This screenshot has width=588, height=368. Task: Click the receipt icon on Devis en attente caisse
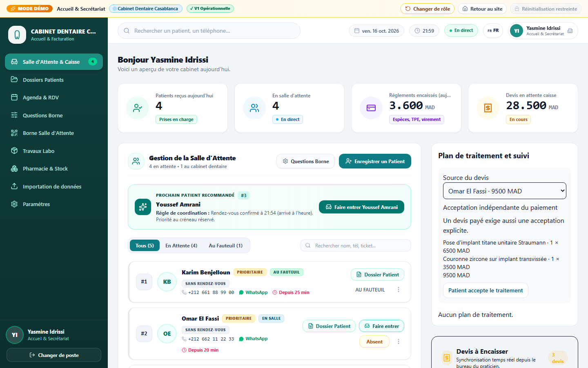coord(488,108)
